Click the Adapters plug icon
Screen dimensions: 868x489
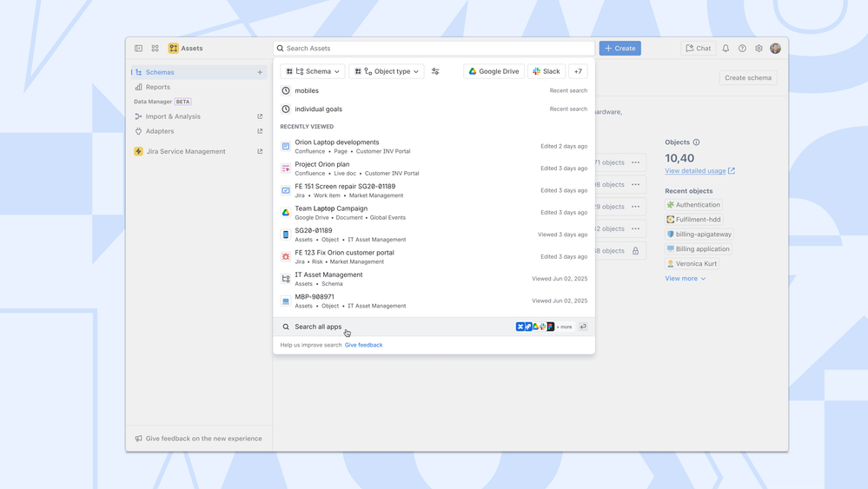click(138, 131)
